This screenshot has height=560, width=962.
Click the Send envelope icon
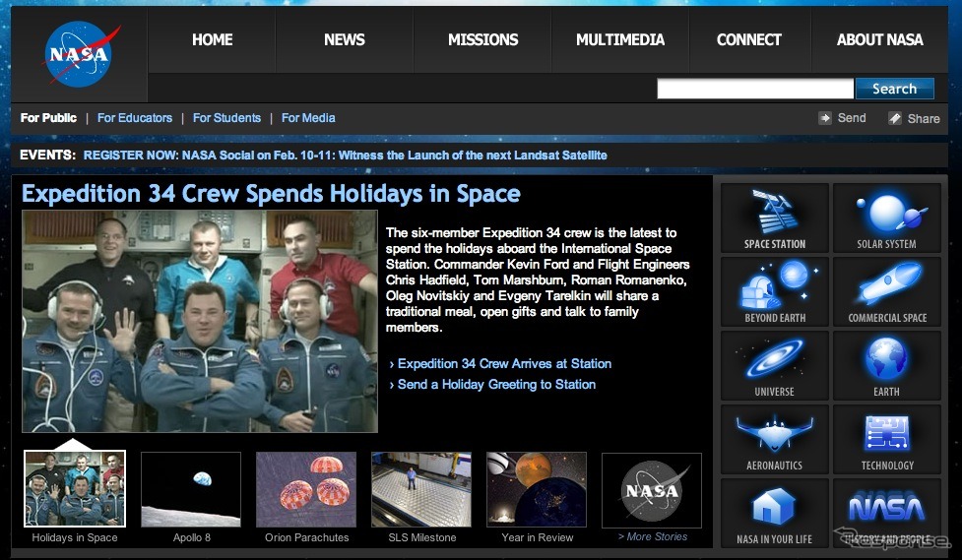(825, 118)
